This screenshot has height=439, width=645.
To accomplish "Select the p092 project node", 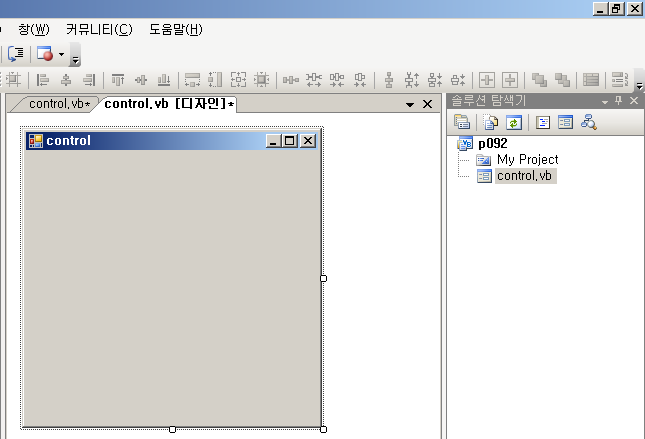I will (492, 143).
